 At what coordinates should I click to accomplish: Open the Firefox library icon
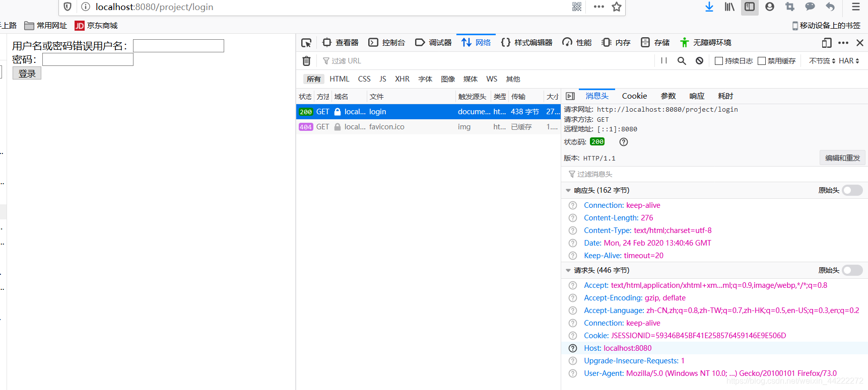click(729, 7)
